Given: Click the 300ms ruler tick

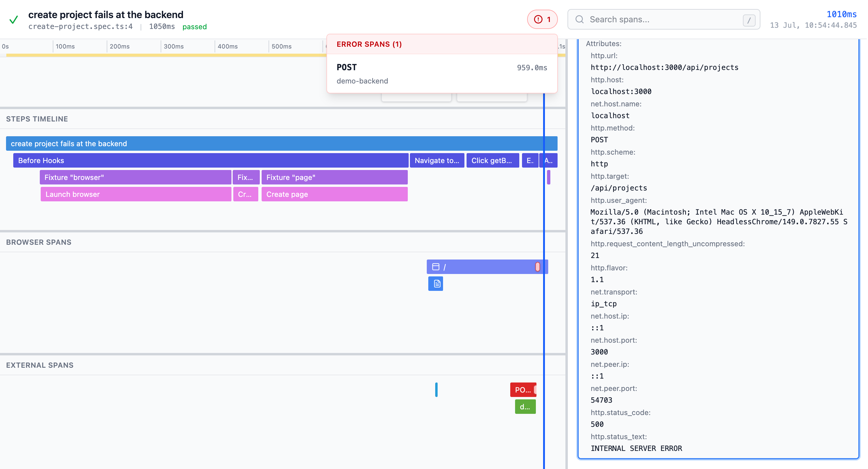Looking at the screenshot, I should [x=173, y=46].
